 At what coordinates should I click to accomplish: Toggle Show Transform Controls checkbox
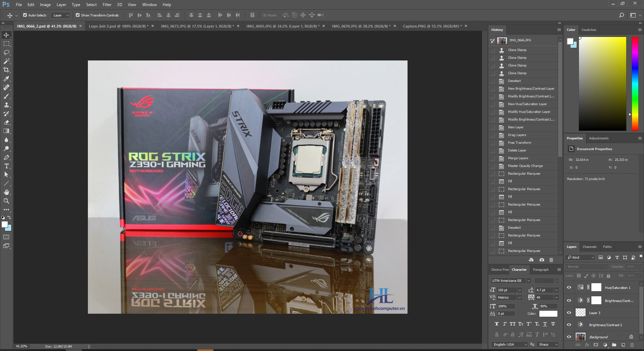coord(77,15)
